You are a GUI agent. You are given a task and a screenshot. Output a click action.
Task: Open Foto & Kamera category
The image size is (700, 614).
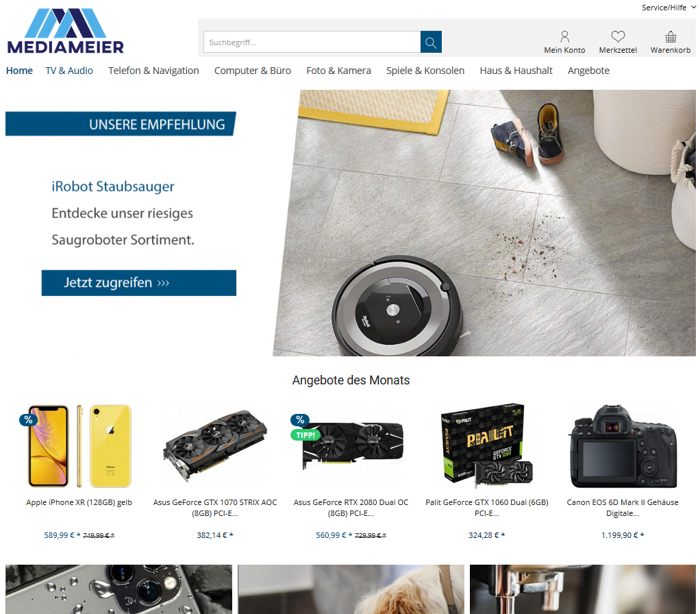pyautogui.click(x=338, y=71)
